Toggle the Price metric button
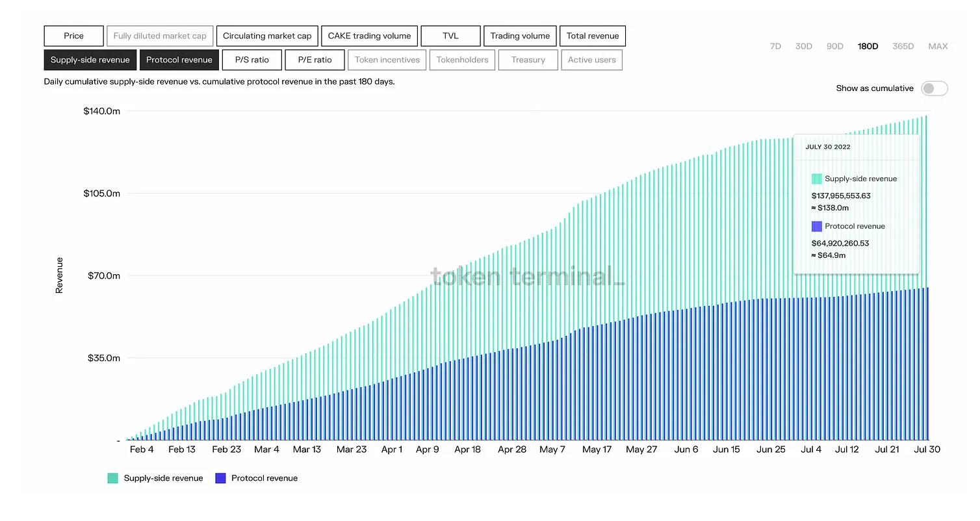This screenshot has width=980, height=521. [73, 36]
